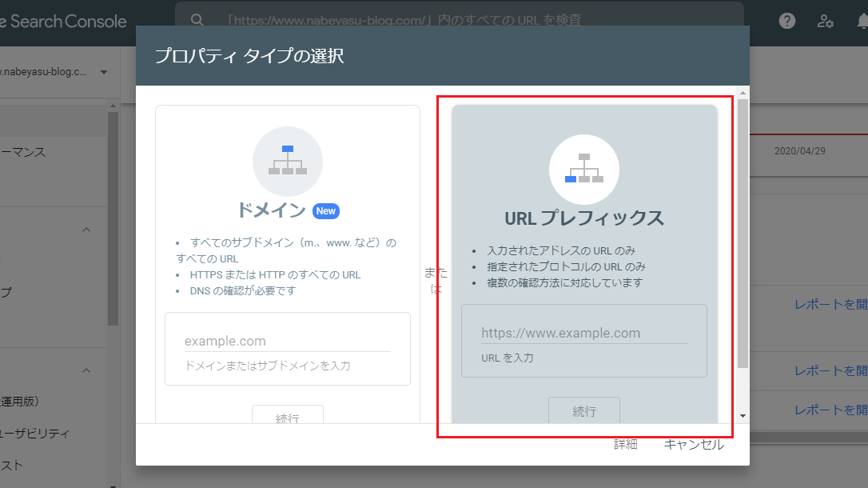Click the example.com domain input field

(x=287, y=342)
